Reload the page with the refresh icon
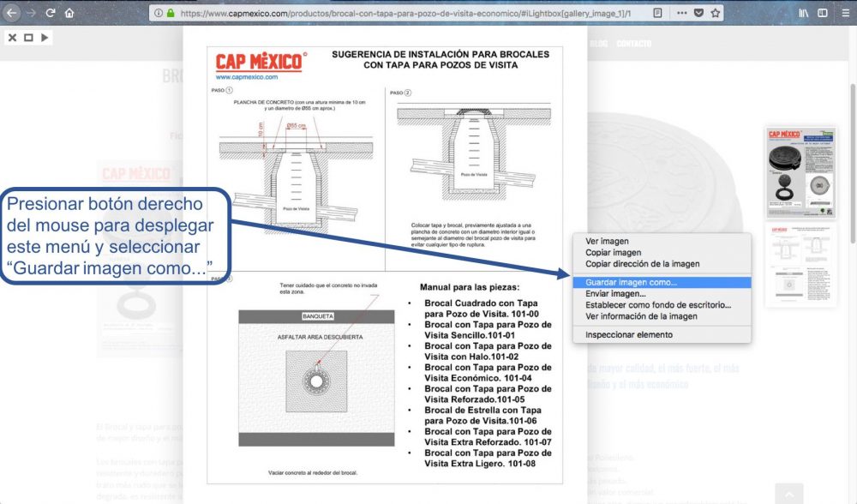The image size is (857, 504). (x=51, y=13)
